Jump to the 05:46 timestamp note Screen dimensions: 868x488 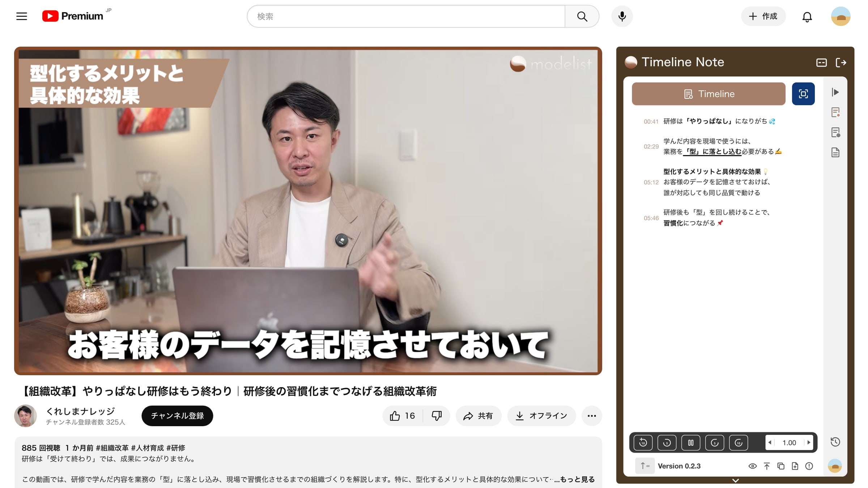[651, 218]
